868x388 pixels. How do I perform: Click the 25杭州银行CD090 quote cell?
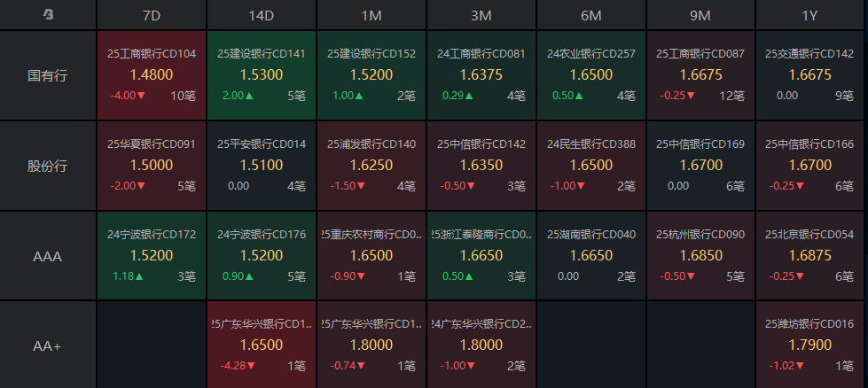tap(700, 256)
